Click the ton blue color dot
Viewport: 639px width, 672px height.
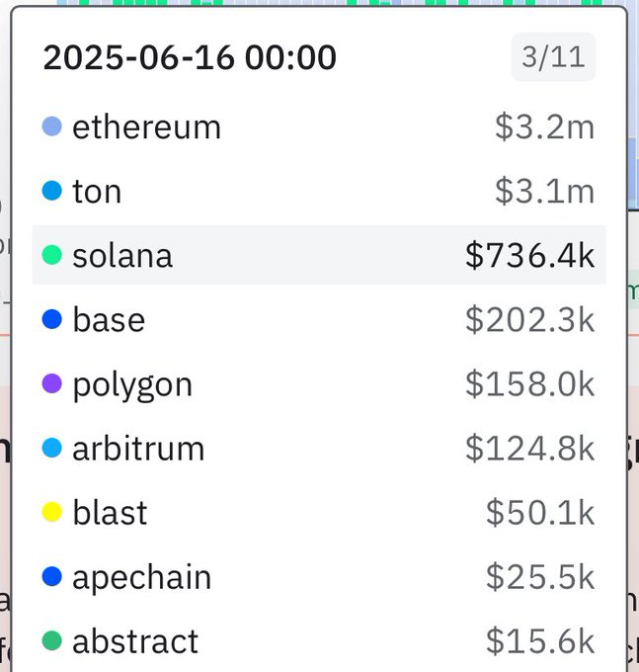coord(52,191)
